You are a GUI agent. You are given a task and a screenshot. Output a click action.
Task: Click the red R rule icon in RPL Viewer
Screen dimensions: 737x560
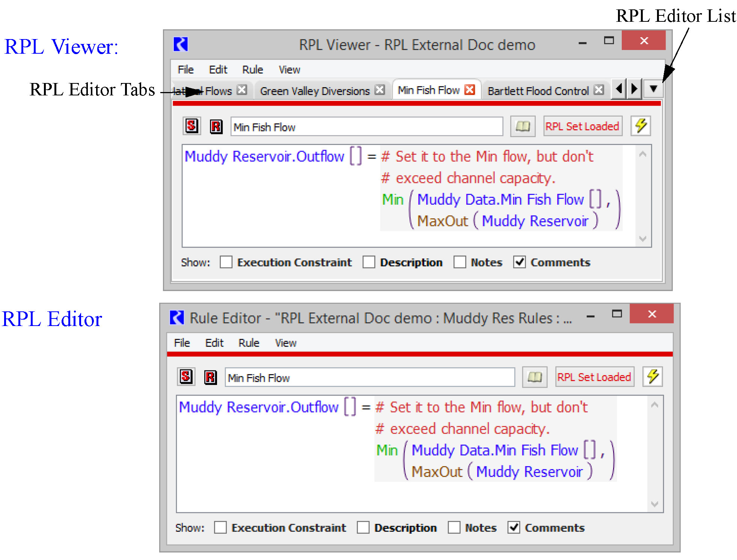pyautogui.click(x=216, y=127)
